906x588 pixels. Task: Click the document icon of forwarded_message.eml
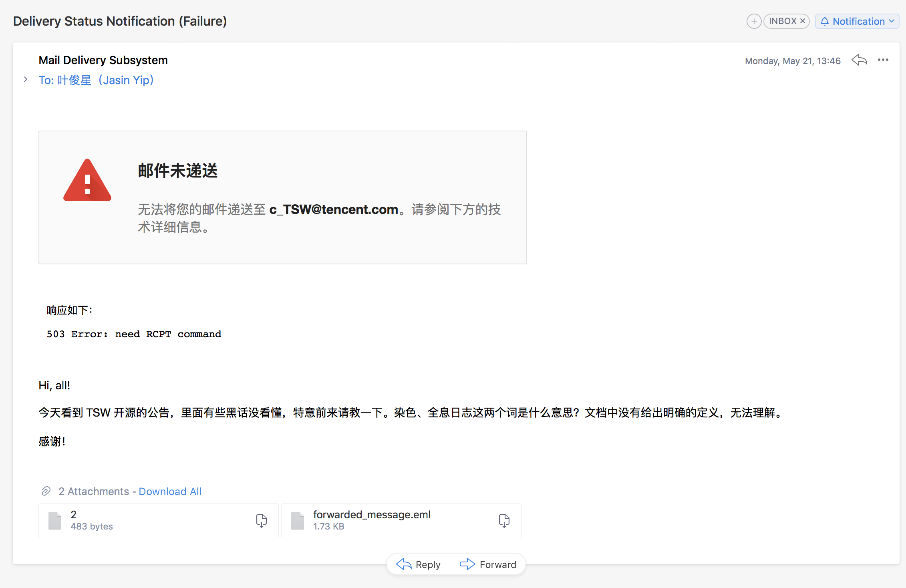click(x=297, y=520)
